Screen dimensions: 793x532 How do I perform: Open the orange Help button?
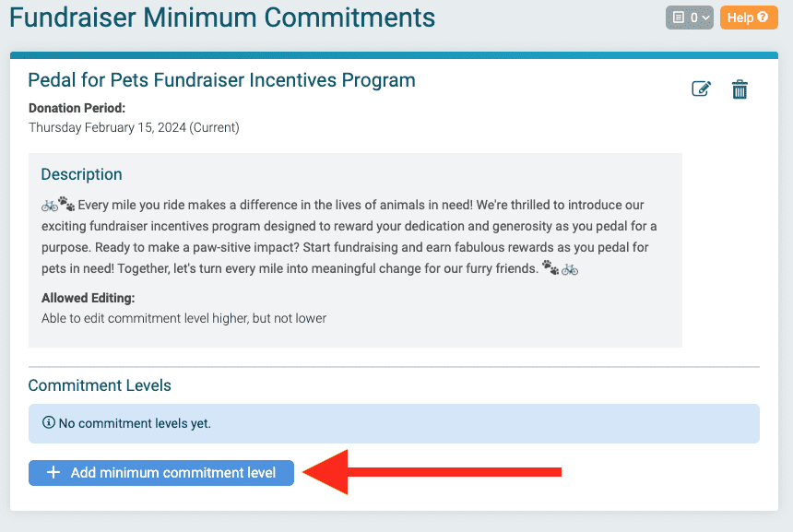(x=749, y=18)
